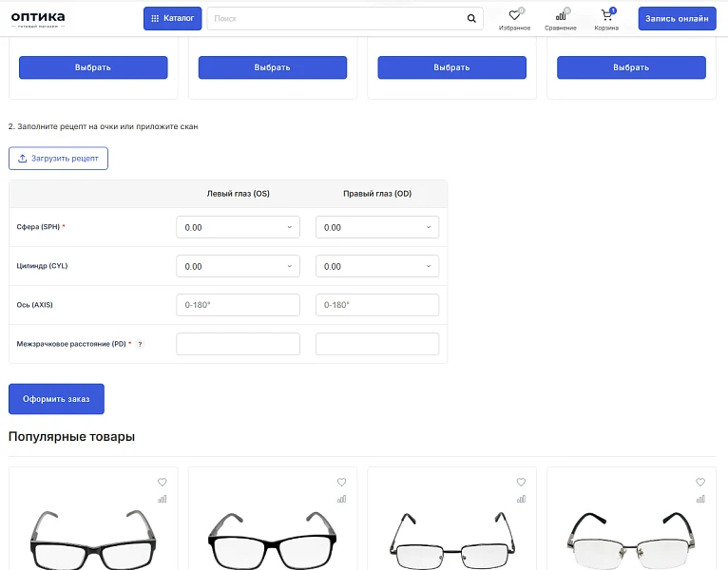Image resolution: width=728 pixels, height=570 pixels.
Task: Click the Цилиндр (CYL) row label
Action: pyautogui.click(x=42, y=266)
